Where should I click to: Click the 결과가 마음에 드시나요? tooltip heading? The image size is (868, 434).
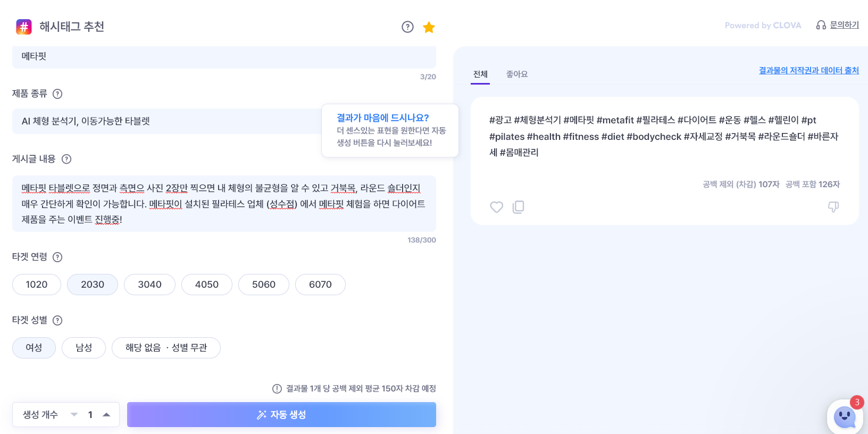(x=383, y=118)
